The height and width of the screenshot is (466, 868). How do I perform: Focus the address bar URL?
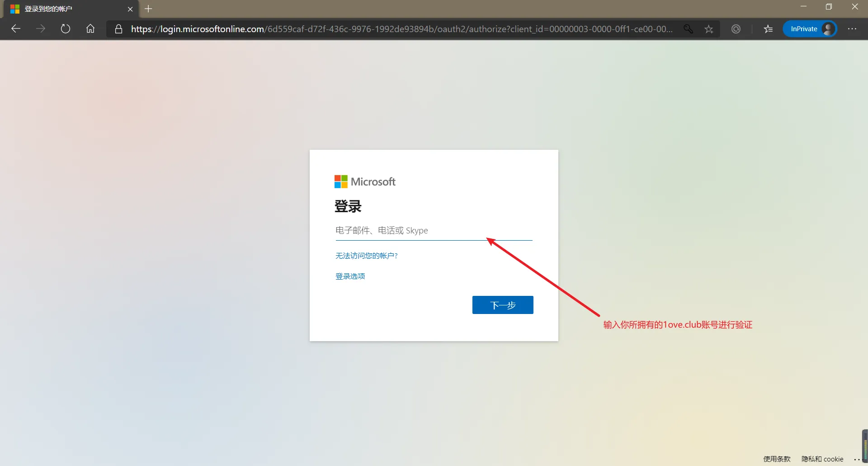tap(401, 29)
